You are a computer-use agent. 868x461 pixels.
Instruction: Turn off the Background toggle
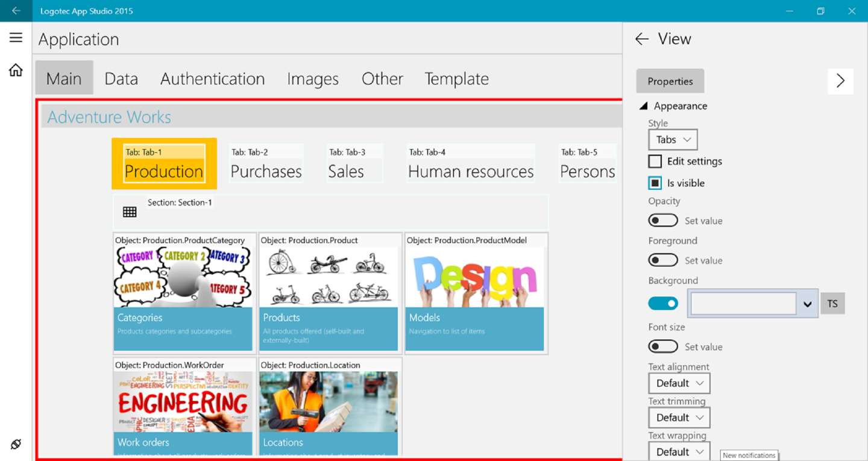663,304
